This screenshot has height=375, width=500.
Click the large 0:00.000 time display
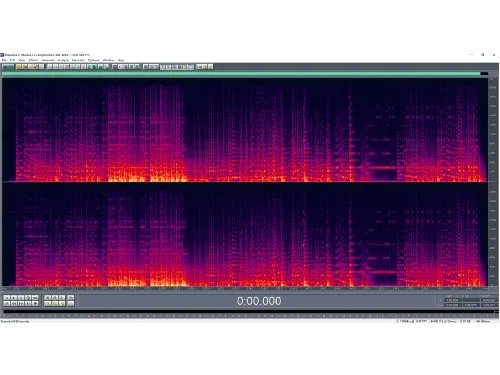pos(259,301)
